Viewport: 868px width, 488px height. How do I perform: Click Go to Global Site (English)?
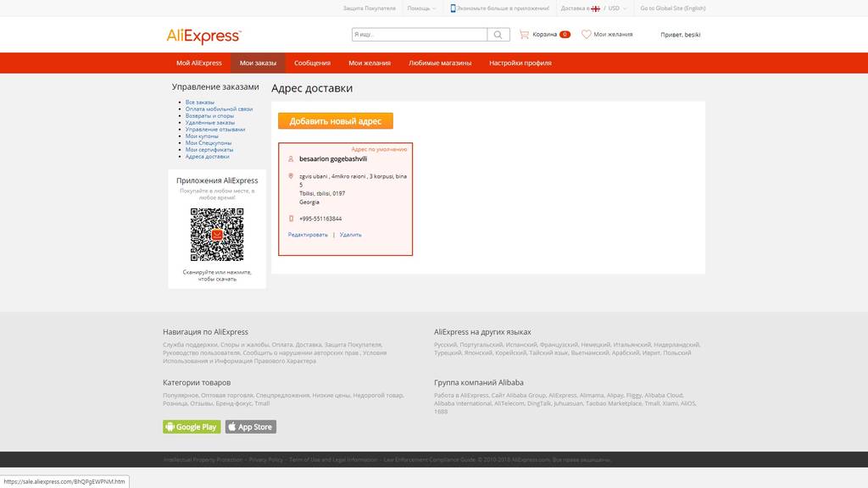click(x=672, y=8)
